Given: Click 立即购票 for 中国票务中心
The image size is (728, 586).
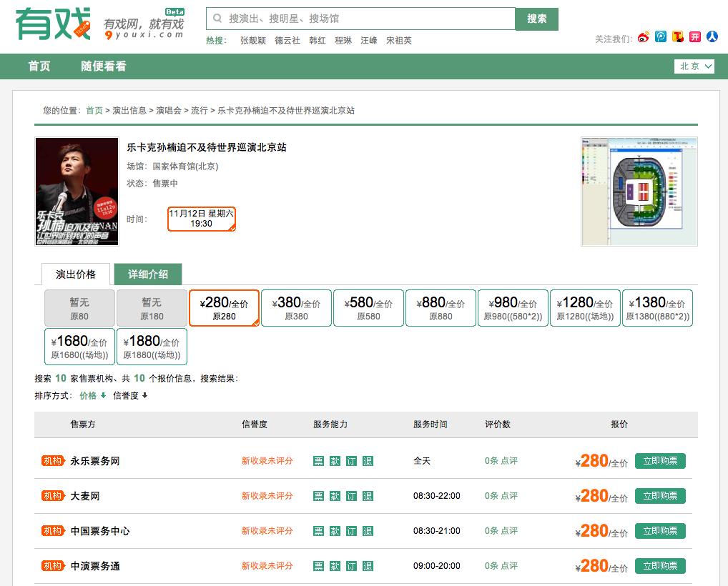Looking at the screenshot, I should 660,531.
